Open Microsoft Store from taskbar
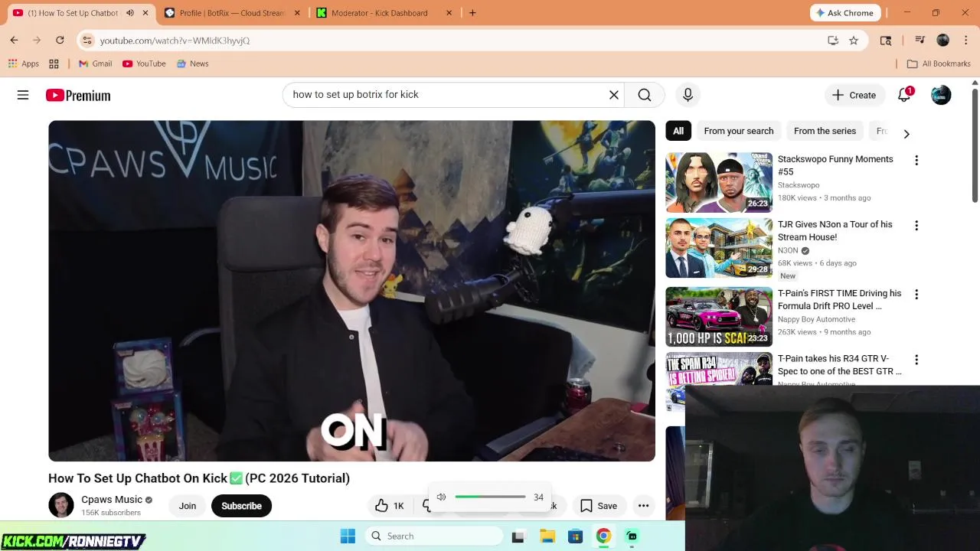This screenshot has height=551, width=980. (575, 536)
